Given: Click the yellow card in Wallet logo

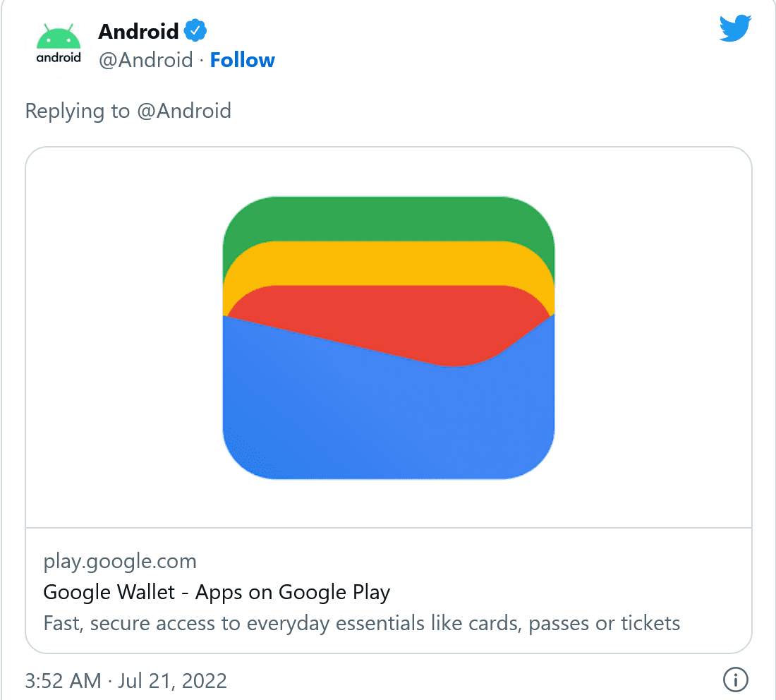Looking at the screenshot, I should [x=389, y=262].
